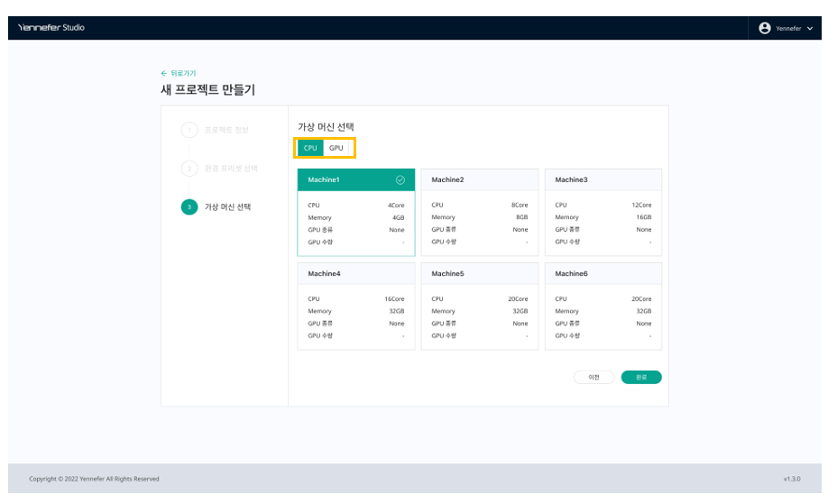The height and width of the screenshot is (504, 837).
Task: Choose the Machine4 16Core option
Action: 356,307
